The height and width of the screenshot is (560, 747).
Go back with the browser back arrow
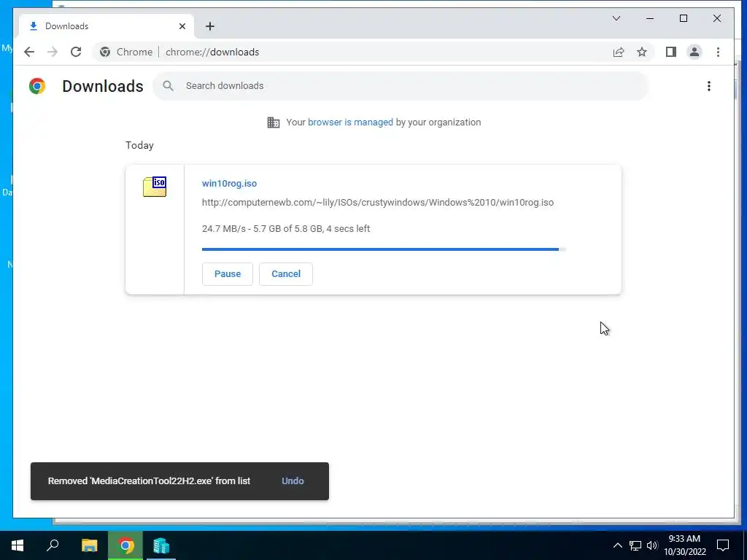pyautogui.click(x=29, y=52)
